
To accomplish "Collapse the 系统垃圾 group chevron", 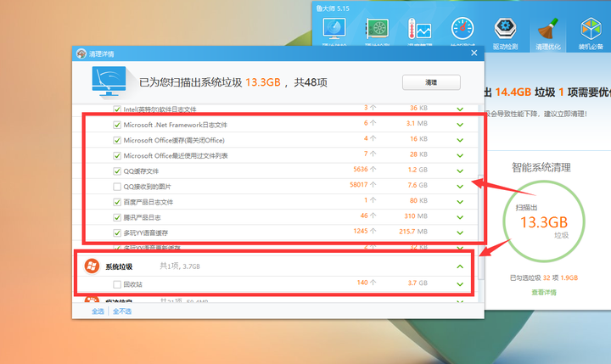I will pos(460,266).
